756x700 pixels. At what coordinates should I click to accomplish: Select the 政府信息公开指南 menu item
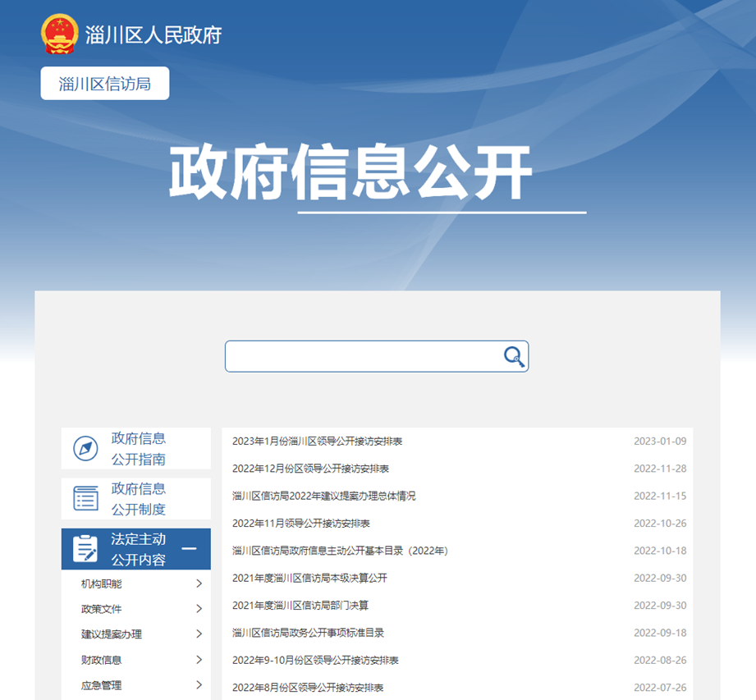(x=138, y=449)
